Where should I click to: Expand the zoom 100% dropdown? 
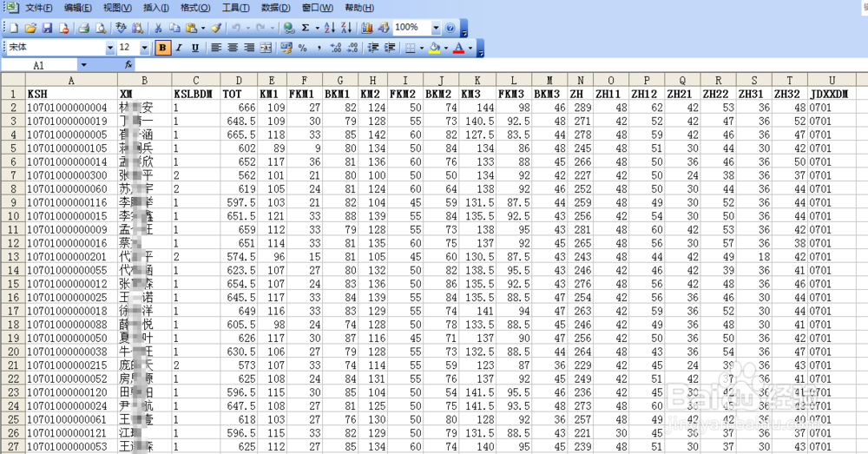point(436,28)
